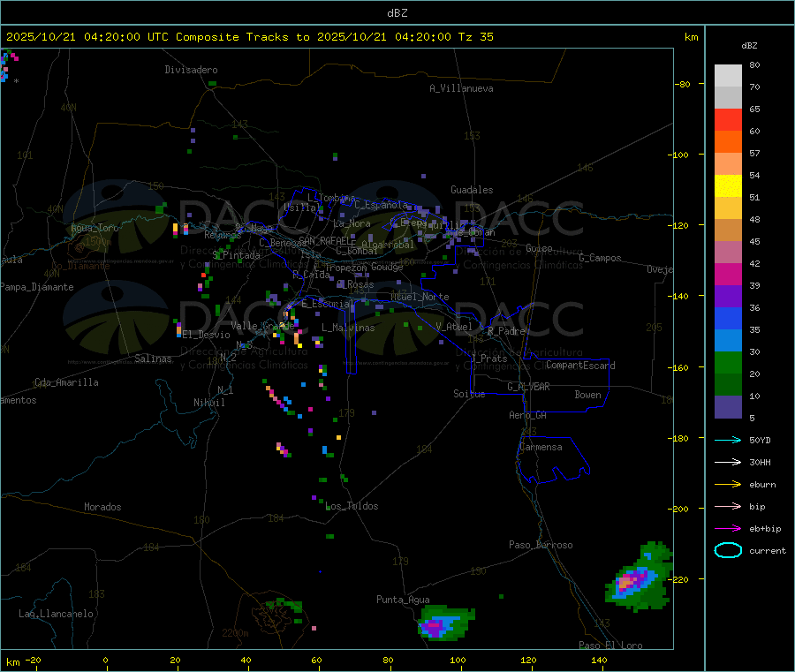The image size is (795, 672).
Task: Click the Carmensa map label
Action: [541, 447]
